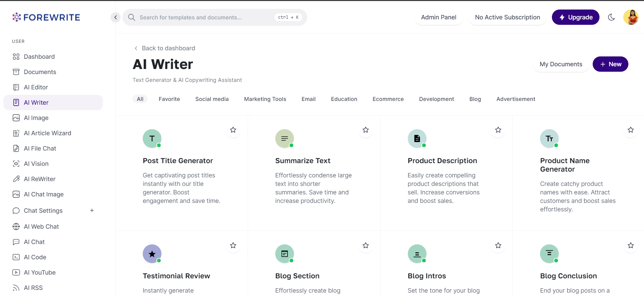Focus the templates and documents search field
Image resolution: width=644 pixels, height=295 pixels.
(214, 17)
